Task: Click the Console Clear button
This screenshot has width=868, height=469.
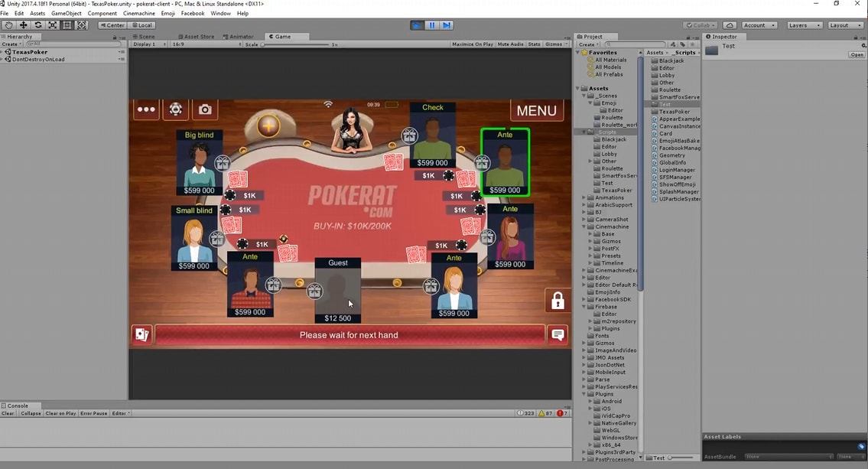Action: click(x=8, y=413)
